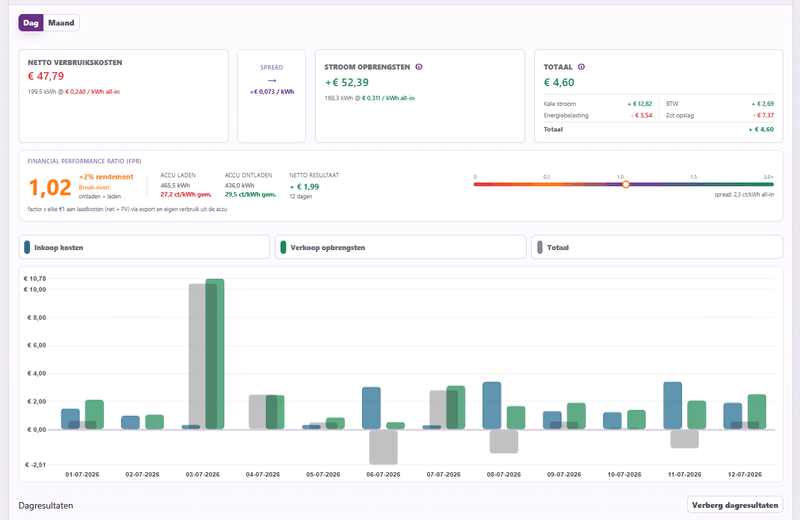Screen dimensions: 800x520
Task: Click the +2% rendement label
Action: 106,177
